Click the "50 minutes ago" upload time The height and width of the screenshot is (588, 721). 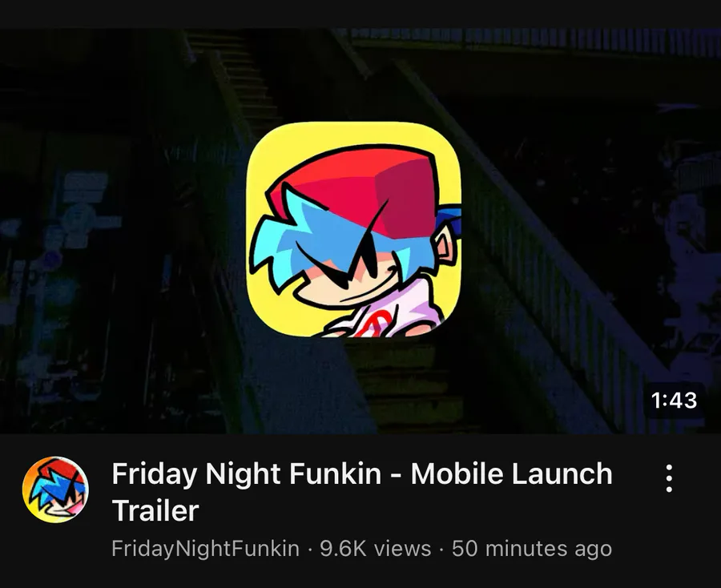pyautogui.click(x=532, y=549)
